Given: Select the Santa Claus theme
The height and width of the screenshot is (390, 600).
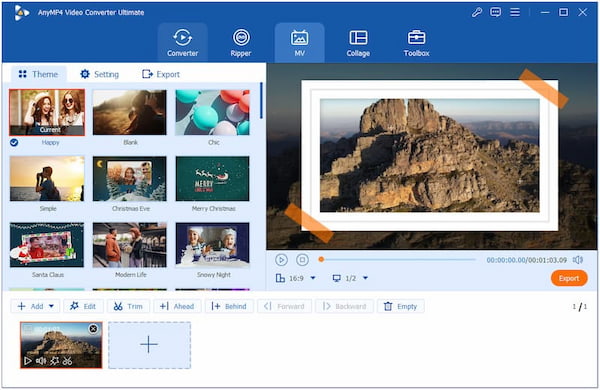Looking at the screenshot, I should tap(47, 245).
